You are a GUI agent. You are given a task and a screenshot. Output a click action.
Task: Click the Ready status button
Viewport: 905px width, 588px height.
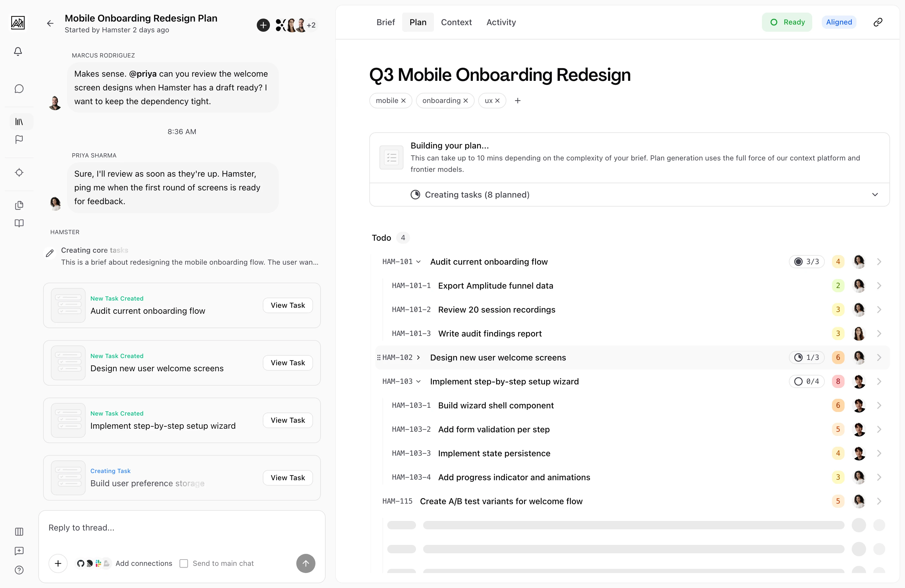tap(787, 22)
